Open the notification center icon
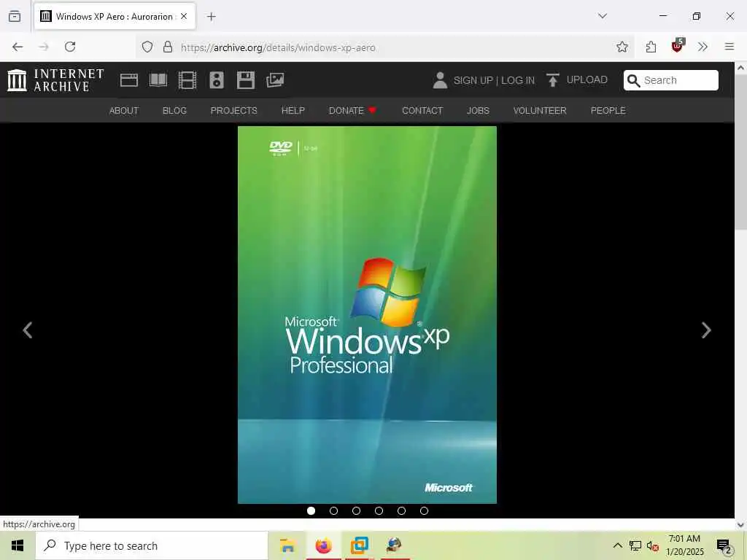This screenshot has height=560, width=747. tap(724, 546)
